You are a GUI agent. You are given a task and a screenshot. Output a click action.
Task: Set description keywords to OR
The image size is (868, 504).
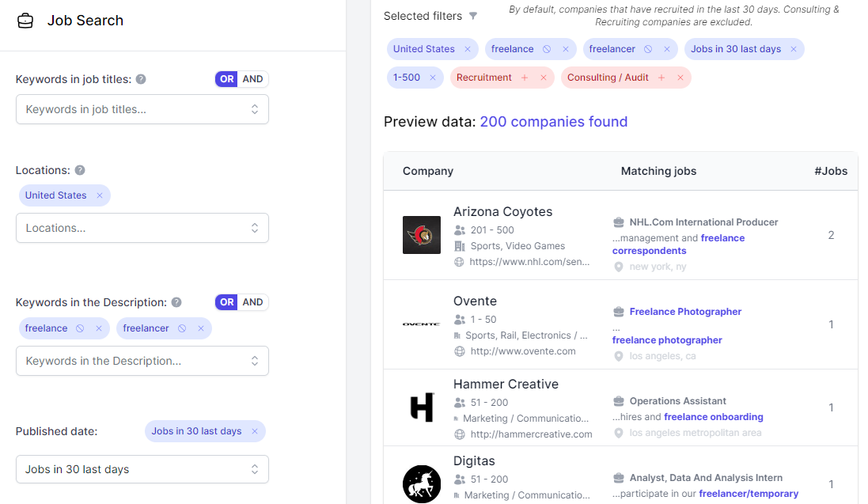[x=226, y=302]
